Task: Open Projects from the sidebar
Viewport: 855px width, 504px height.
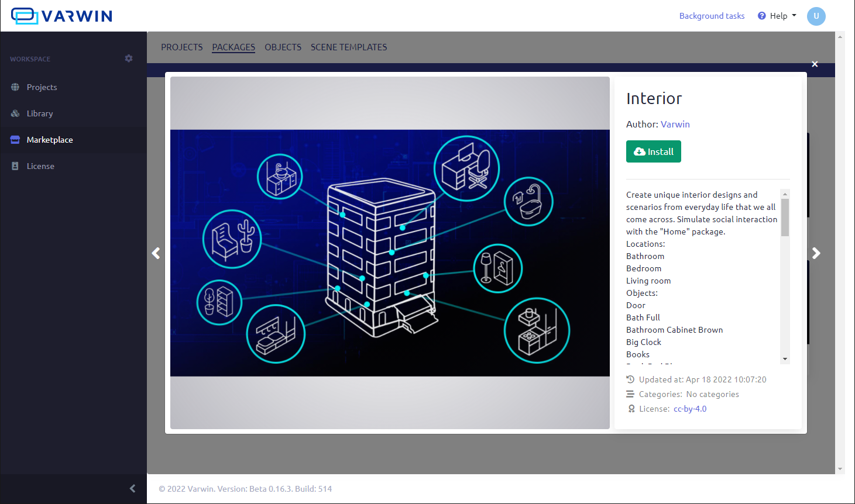Action: (42, 87)
